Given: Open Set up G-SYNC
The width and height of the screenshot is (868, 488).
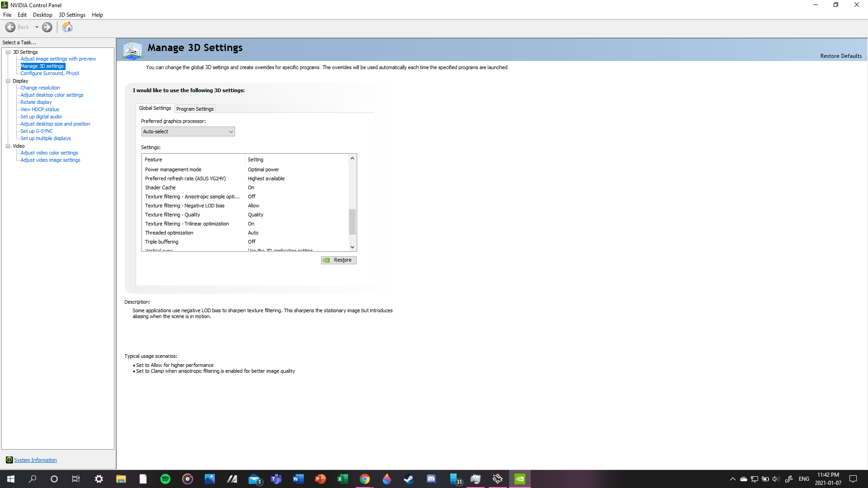Looking at the screenshot, I should click(x=37, y=131).
